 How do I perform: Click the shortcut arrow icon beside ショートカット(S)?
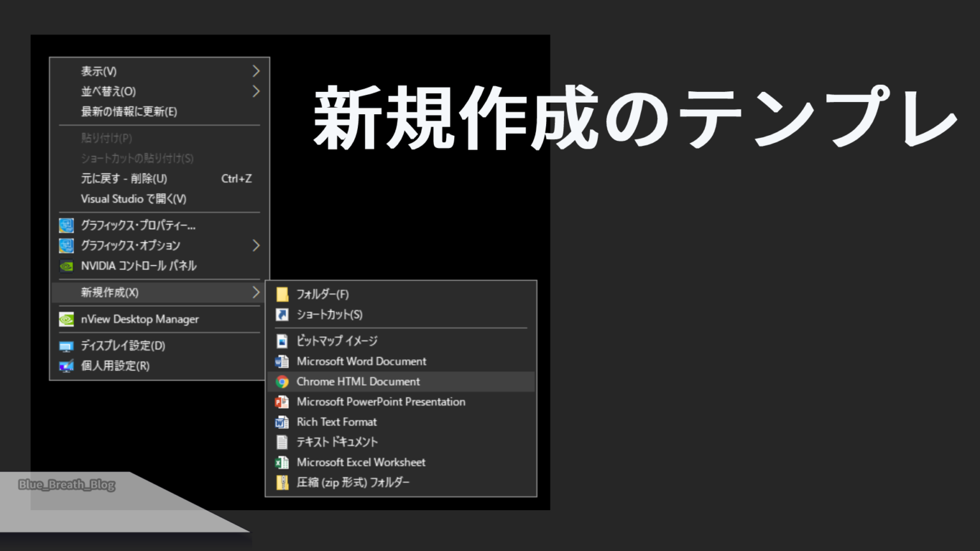click(282, 314)
